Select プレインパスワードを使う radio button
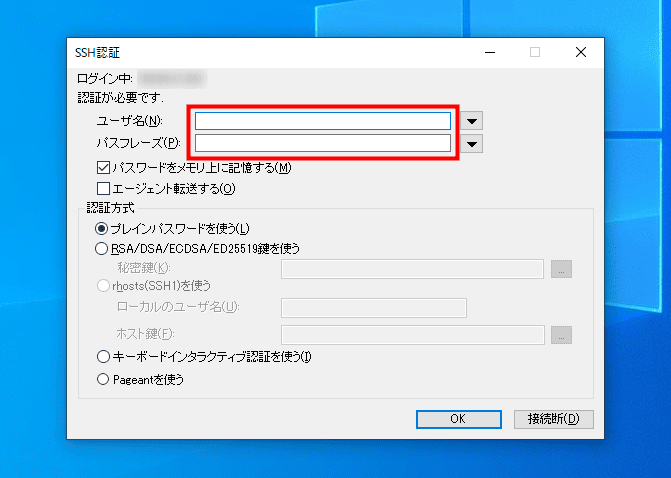The image size is (671, 478). [x=101, y=229]
